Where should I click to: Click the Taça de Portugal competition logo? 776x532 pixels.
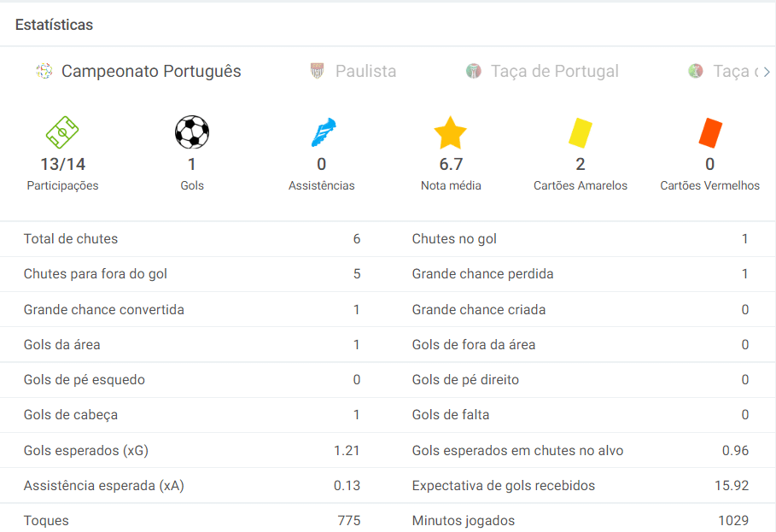475,72
